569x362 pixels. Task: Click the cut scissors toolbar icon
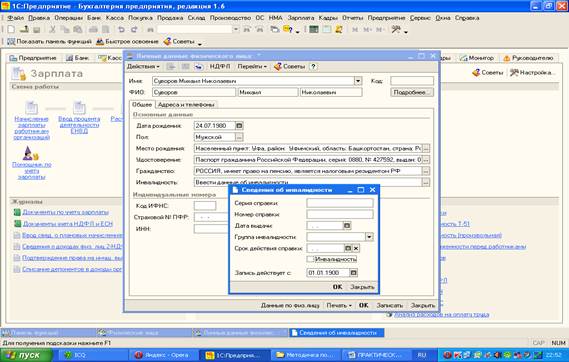[x=52, y=30]
